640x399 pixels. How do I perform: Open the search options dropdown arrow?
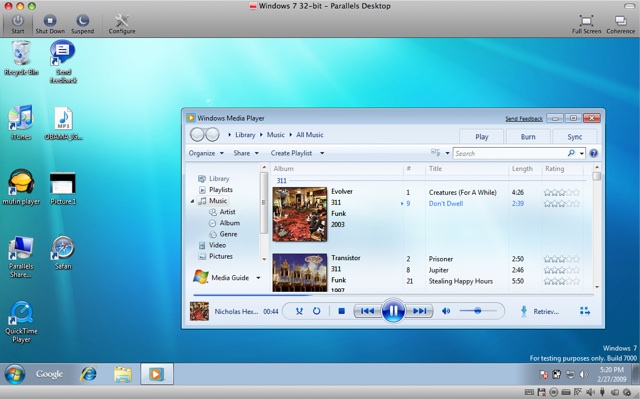point(582,153)
